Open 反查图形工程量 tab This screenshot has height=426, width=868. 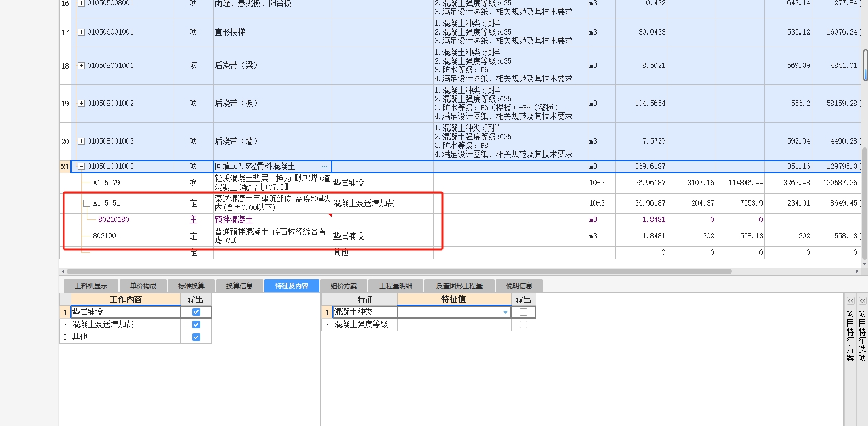459,286
